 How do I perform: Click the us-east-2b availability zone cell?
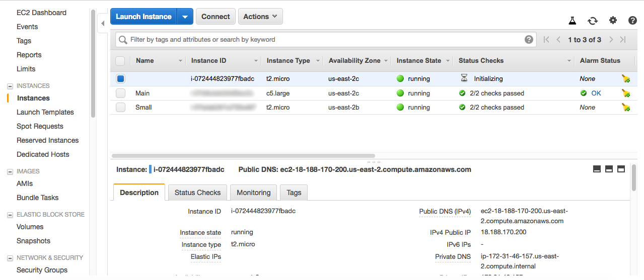pos(343,107)
